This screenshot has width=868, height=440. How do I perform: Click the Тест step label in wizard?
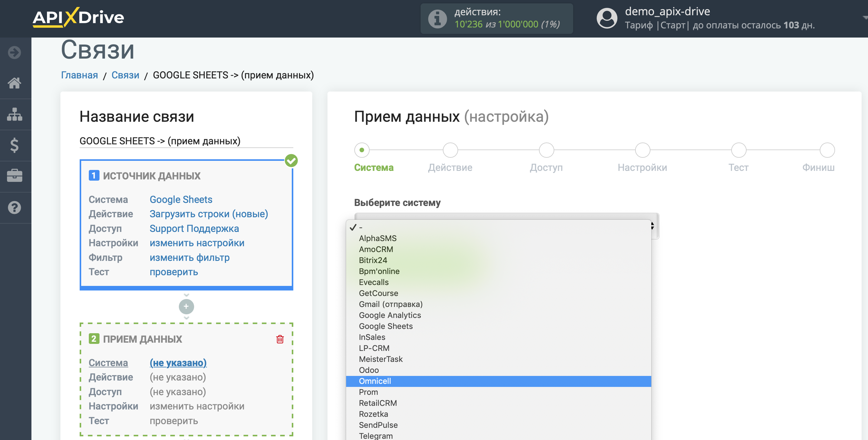pyautogui.click(x=738, y=168)
